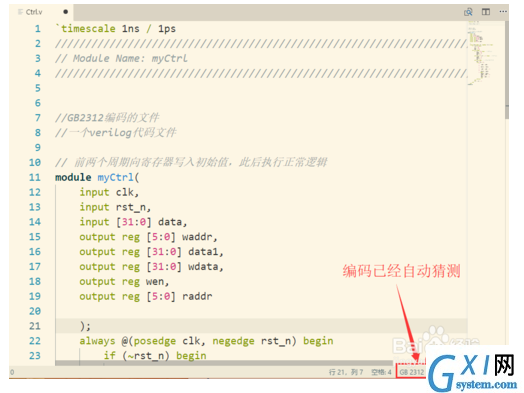Click 'negedge' on line 22
Screen dimensions: 524x393
(233, 341)
